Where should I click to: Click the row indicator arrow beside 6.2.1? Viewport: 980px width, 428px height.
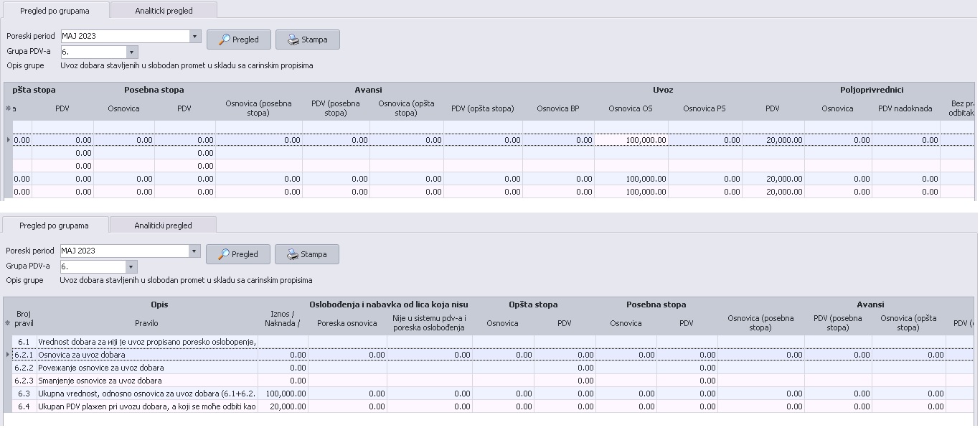coord(9,355)
